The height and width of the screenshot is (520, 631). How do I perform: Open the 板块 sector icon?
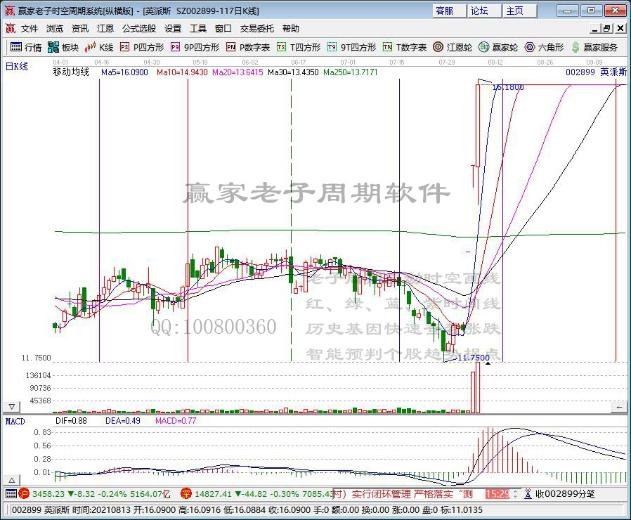tap(53, 47)
